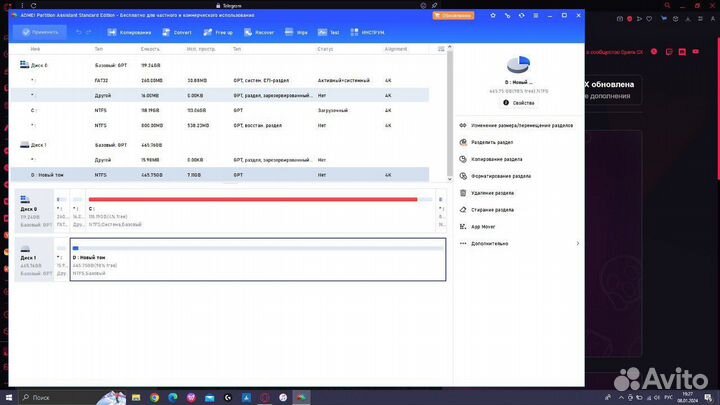Open the Test toolbar menu
Image resolution: width=720 pixels, height=405 pixels.
(x=328, y=32)
